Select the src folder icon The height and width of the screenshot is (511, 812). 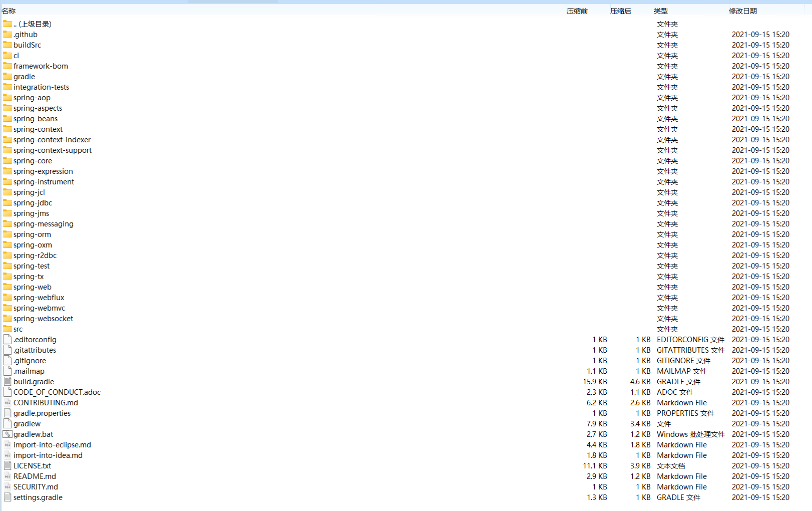click(8, 329)
